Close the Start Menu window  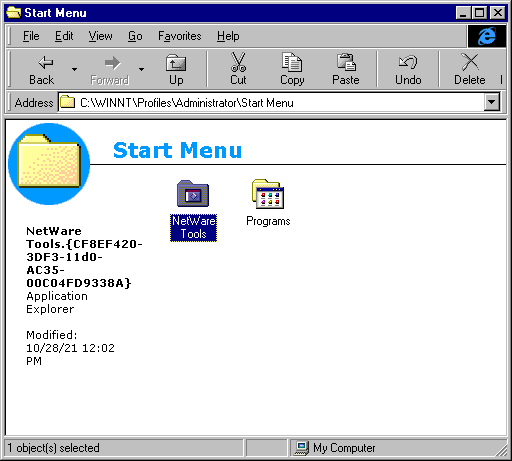(x=498, y=13)
